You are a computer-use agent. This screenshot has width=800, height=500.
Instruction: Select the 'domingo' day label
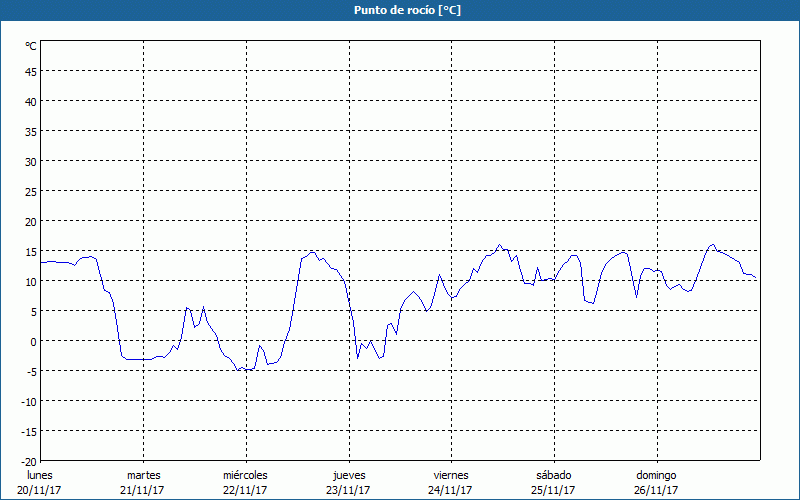(656, 475)
